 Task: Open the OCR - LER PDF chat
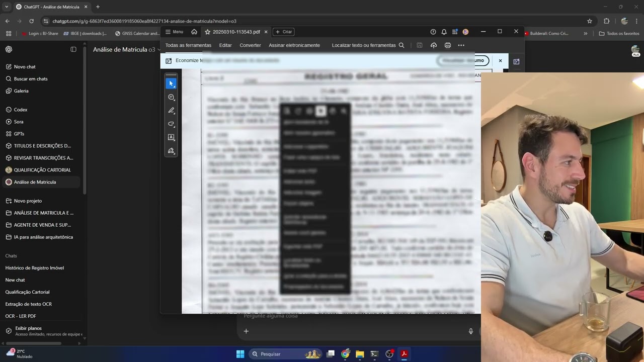click(x=40, y=316)
